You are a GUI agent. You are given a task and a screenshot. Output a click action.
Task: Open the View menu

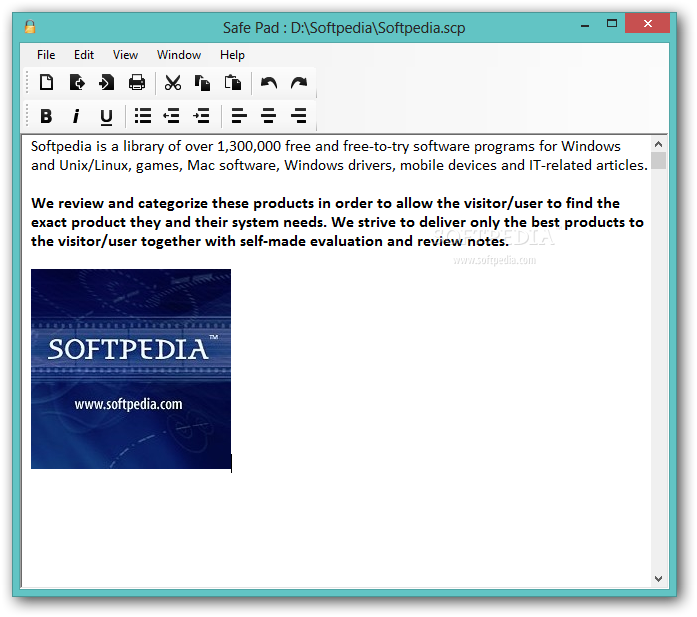pyautogui.click(x=125, y=55)
